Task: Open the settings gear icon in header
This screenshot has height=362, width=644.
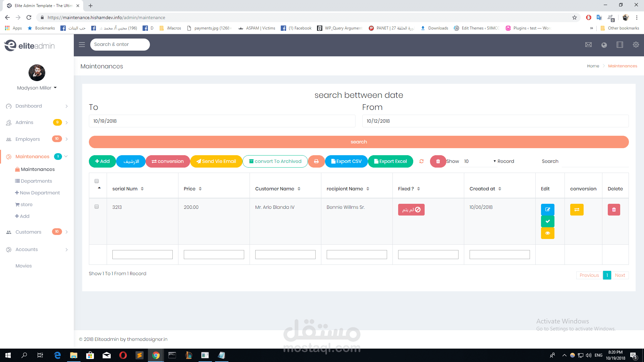Action: coord(636,45)
